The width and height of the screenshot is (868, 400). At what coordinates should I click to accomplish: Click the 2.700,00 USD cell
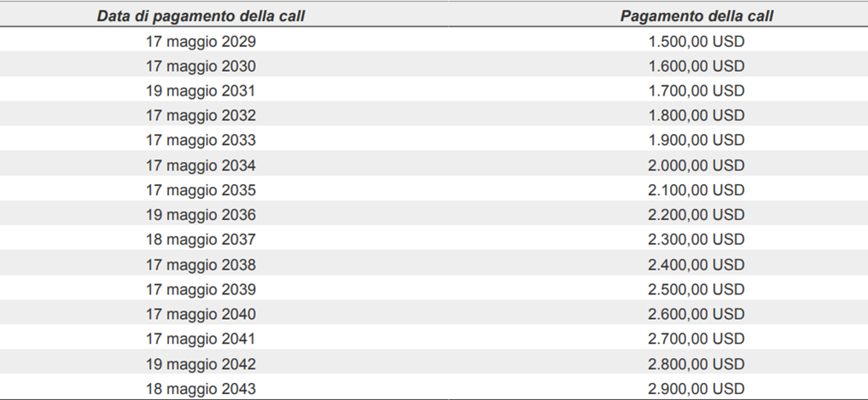point(696,339)
